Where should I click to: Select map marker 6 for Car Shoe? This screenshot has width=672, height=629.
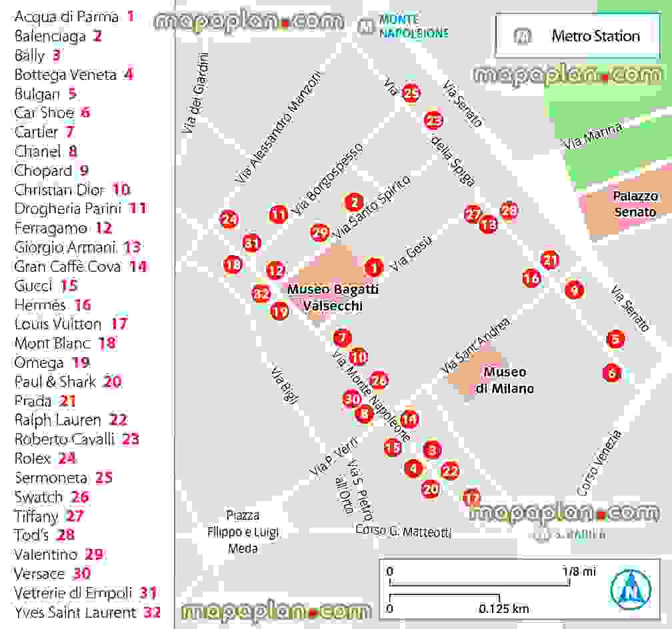[x=611, y=372]
